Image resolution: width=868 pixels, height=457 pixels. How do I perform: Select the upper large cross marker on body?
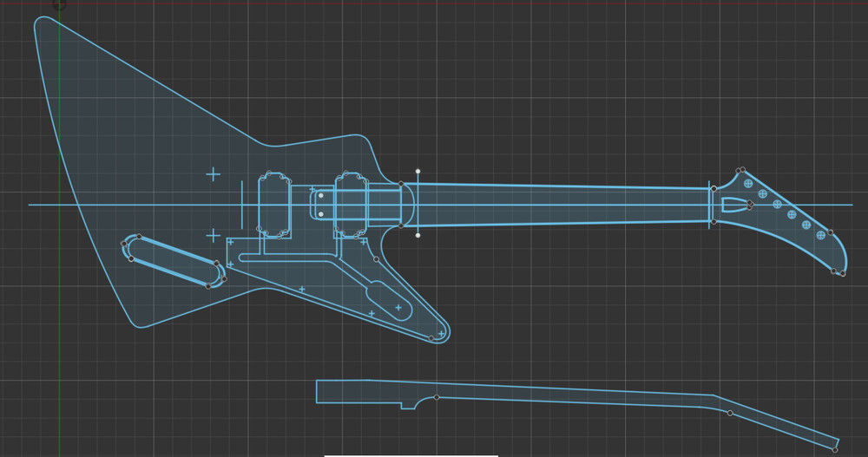click(213, 174)
